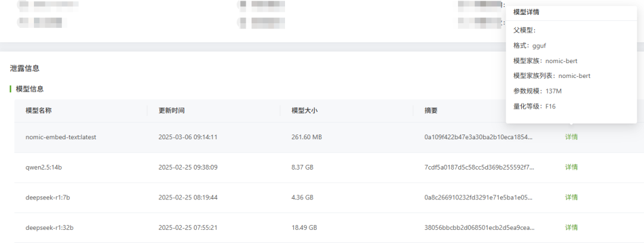Open details link for nomic-embed-text:latest
644x247 pixels.
(x=571, y=137)
